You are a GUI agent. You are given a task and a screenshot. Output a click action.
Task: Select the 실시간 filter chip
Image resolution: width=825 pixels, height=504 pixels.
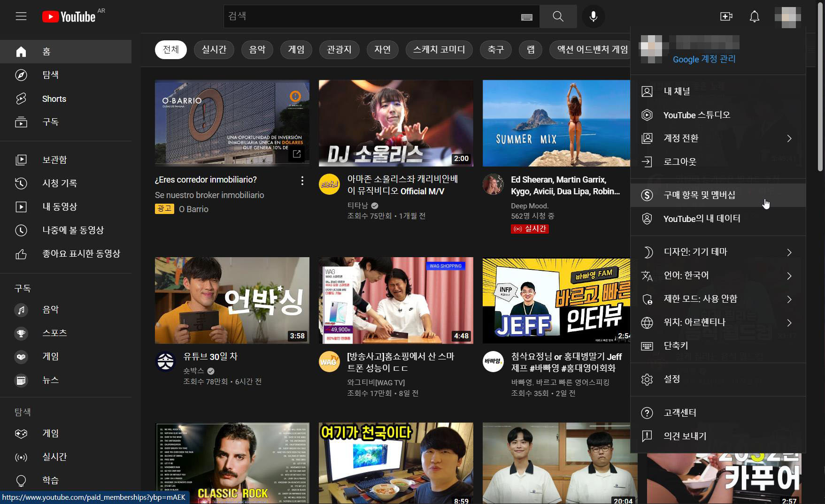pos(214,49)
